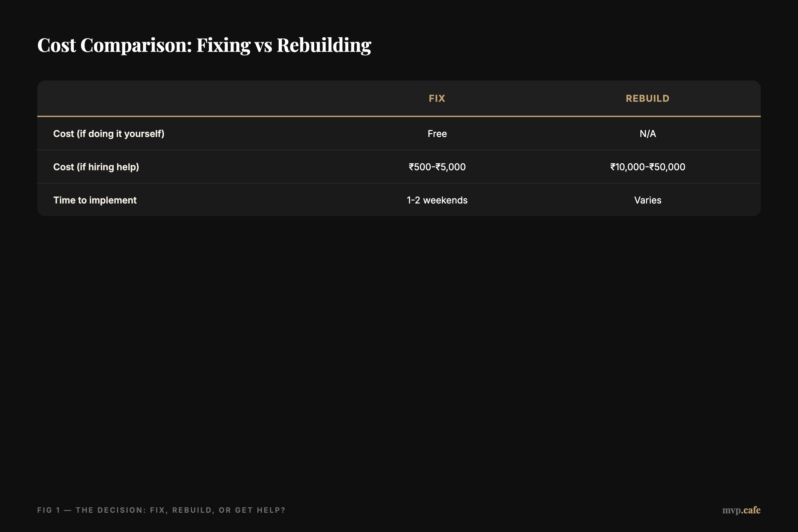
Task: Click the '.cafe' part of the logo
Action: tap(750, 510)
